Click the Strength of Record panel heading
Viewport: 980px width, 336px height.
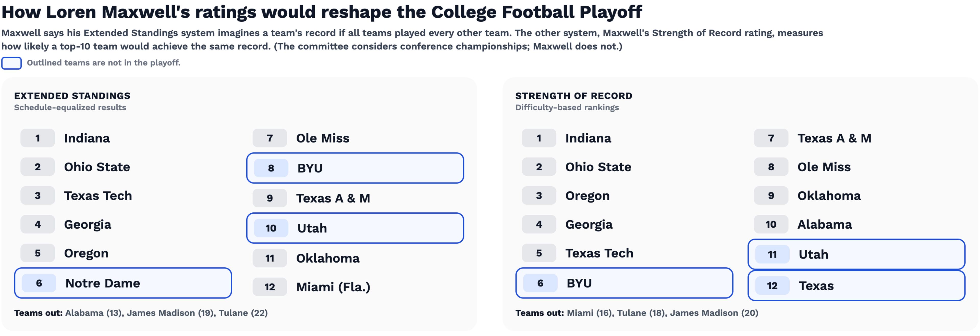574,96
